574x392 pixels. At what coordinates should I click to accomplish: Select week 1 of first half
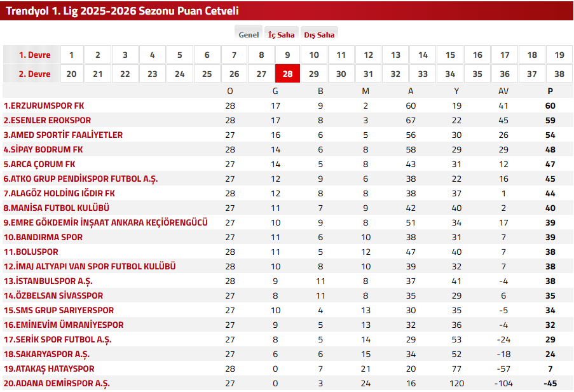(x=71, y=55)
